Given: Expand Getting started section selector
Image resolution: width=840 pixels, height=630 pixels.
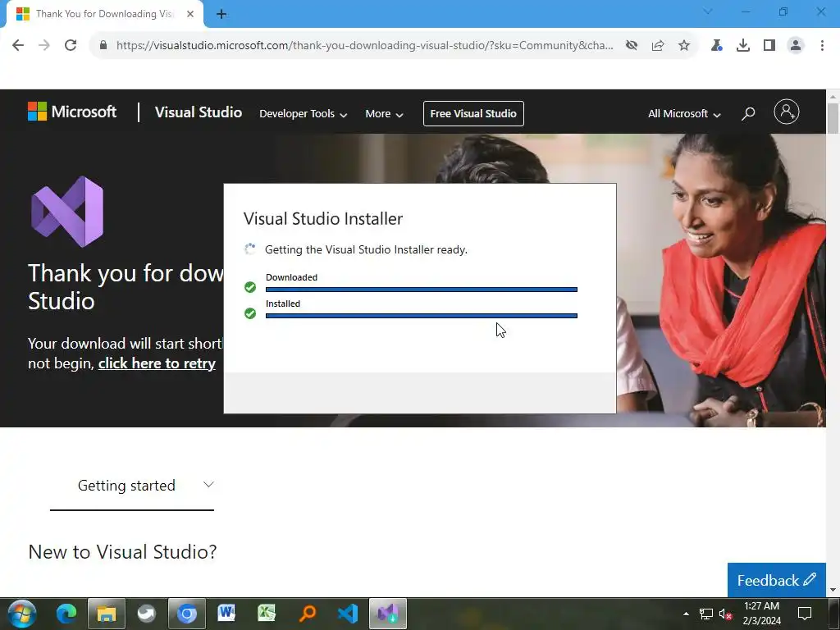Looking at the screenshot, I should tap(132, 486).
